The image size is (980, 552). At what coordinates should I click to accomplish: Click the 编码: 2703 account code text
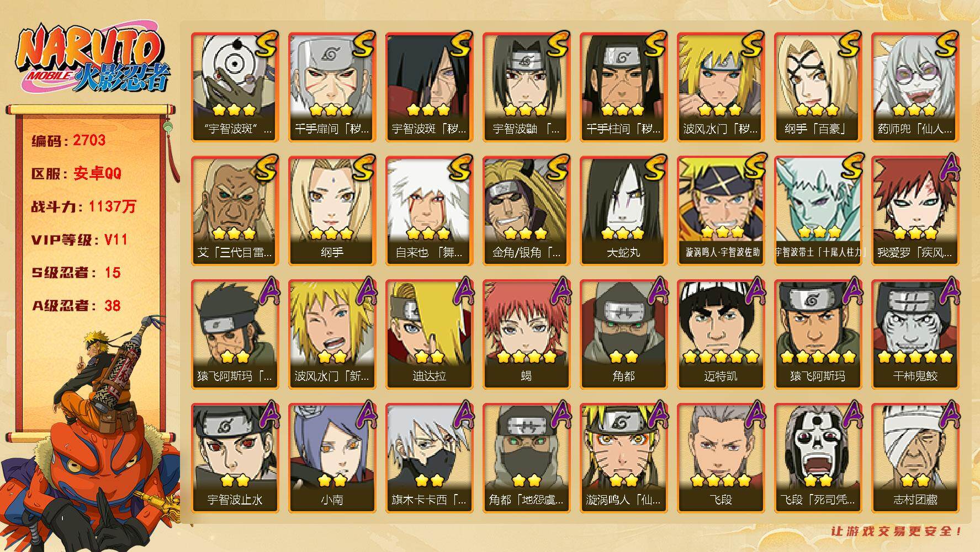pos(68,140)
